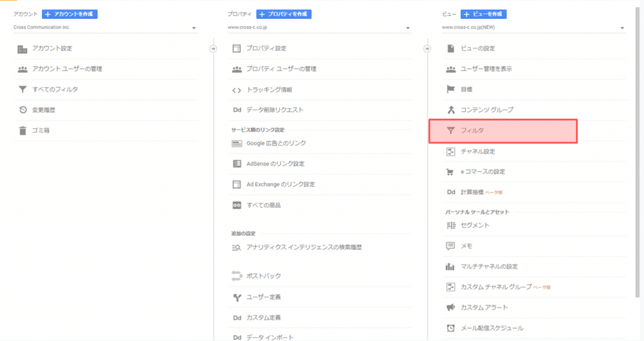The image size is (644, 341).
Task: Click the shopping cart icon for eコマースの設定
Action: click(450, 172)
